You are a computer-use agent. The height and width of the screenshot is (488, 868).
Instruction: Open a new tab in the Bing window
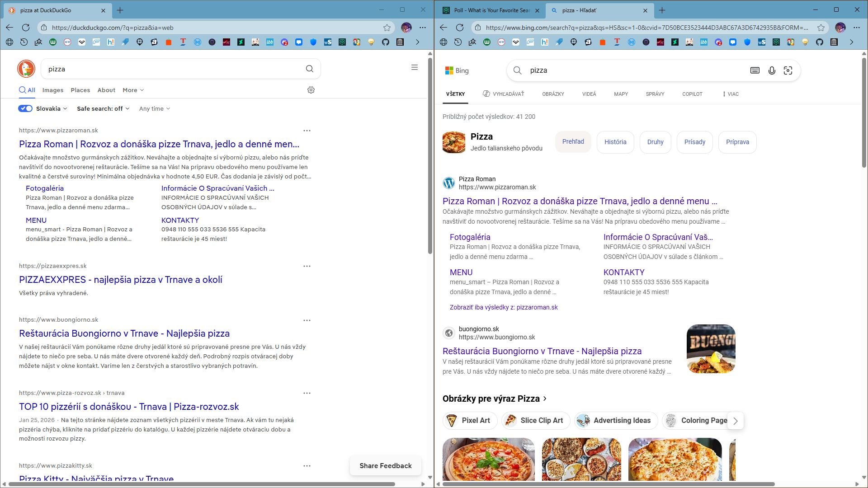coord(662,10)
